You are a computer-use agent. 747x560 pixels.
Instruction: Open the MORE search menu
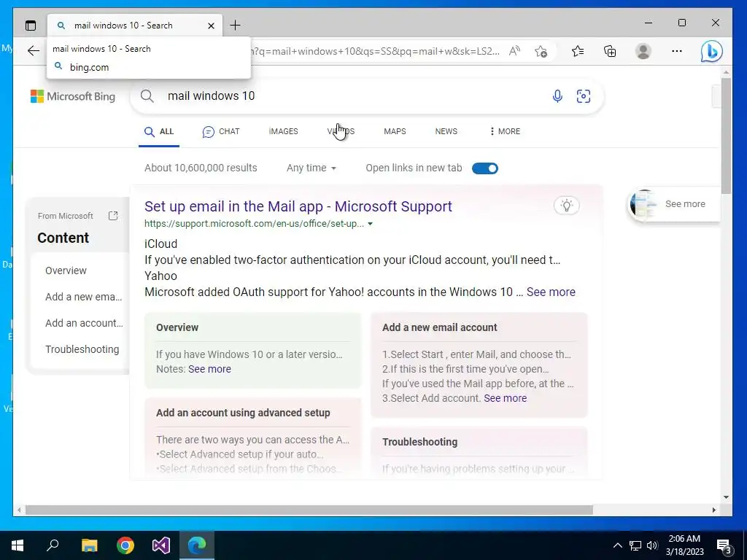505,131
